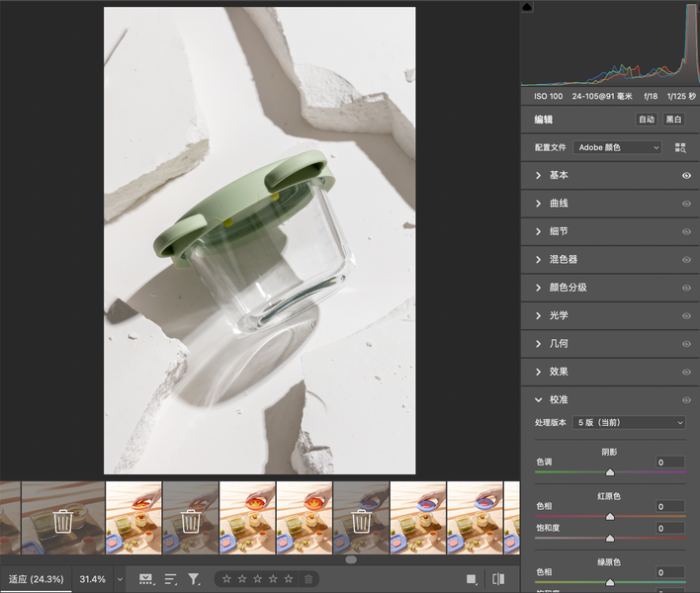Set a two-star rating
700x593 pixels.
tap(242, 579)
